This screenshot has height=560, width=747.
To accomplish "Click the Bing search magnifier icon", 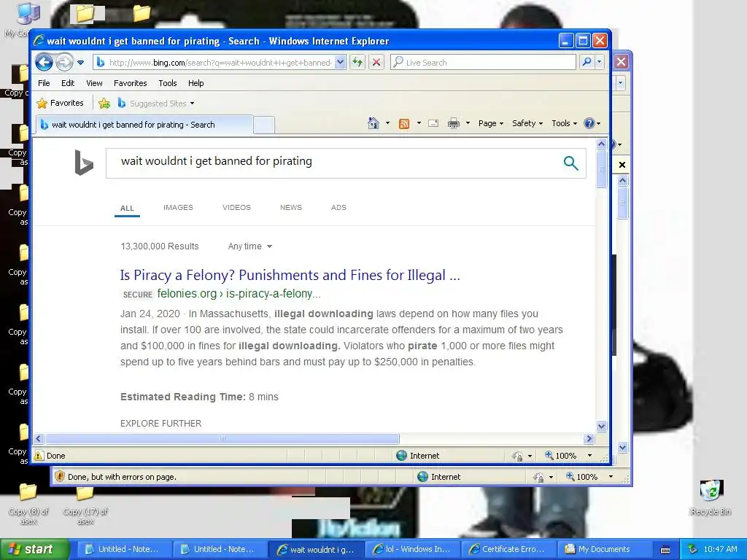I will [x=570, y=163].
